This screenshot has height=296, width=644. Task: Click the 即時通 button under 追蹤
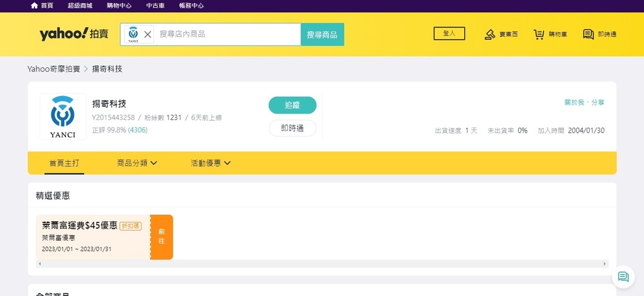(292, 128)
